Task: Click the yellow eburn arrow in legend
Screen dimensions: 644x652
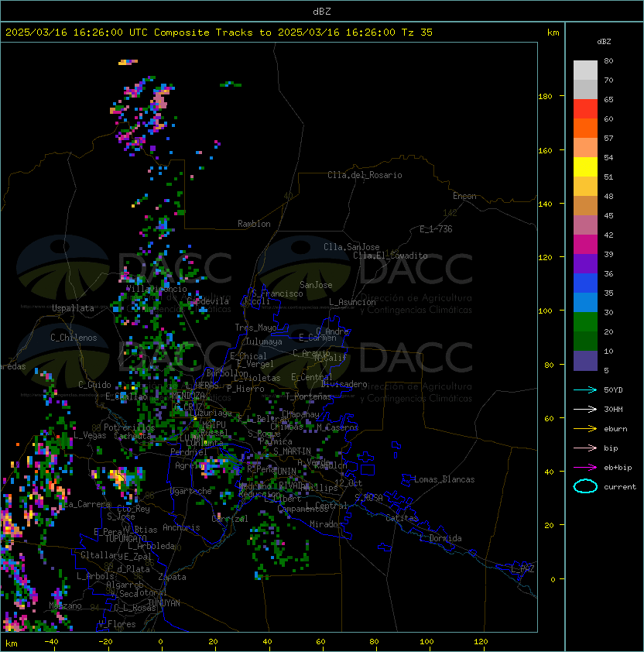Action: [585, 429]
